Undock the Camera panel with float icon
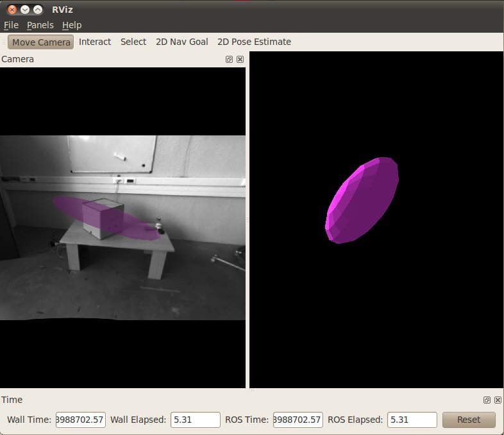 [x=230, y=59]
